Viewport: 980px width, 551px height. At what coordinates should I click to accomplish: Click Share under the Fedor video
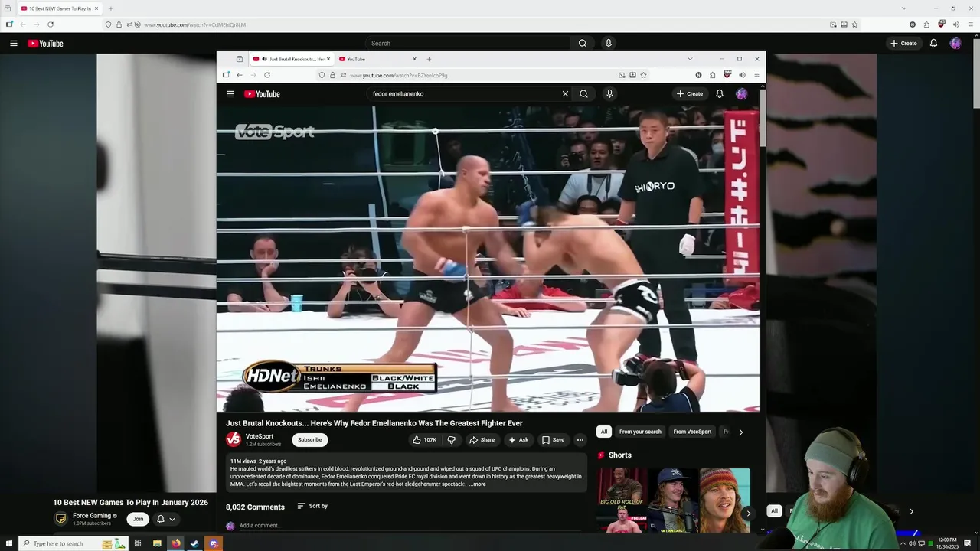(482, 440)
